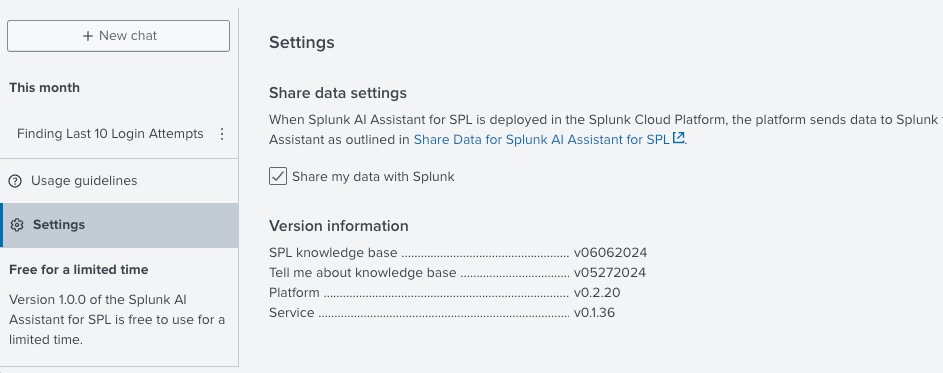Screen dimensions: 943x373
Task: Click the external link icon after Share Data link
Action: 678,138
